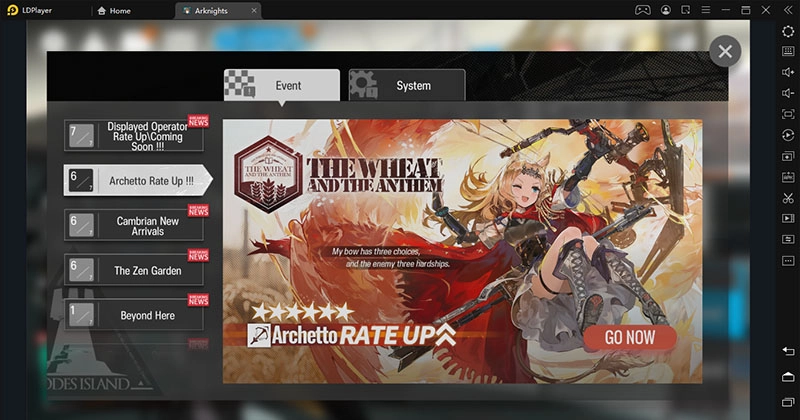The image size is (800, 420).
Task: Minimize the LDPlayer window
Action: 726,10
